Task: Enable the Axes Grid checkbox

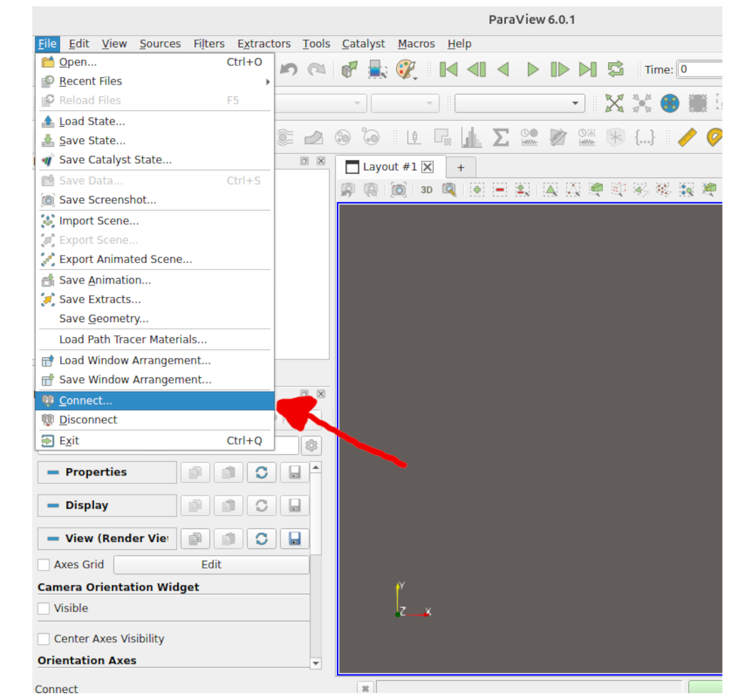Action: 44,565
